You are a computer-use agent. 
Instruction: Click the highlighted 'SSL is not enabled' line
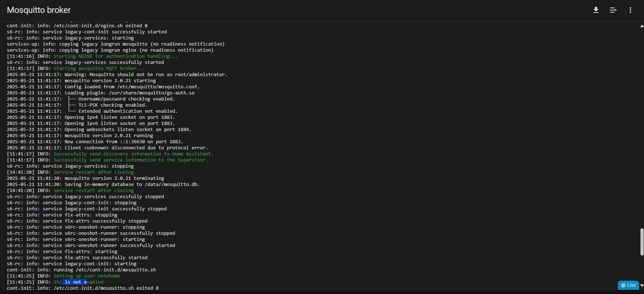click(55, 282)
